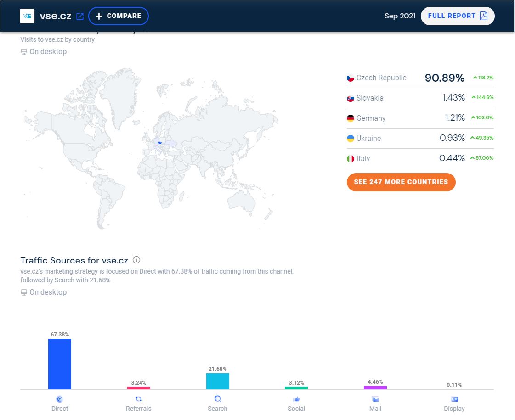Click the cyan Search traffic bar
Viewport: 515px width, 420px height.
217,381
